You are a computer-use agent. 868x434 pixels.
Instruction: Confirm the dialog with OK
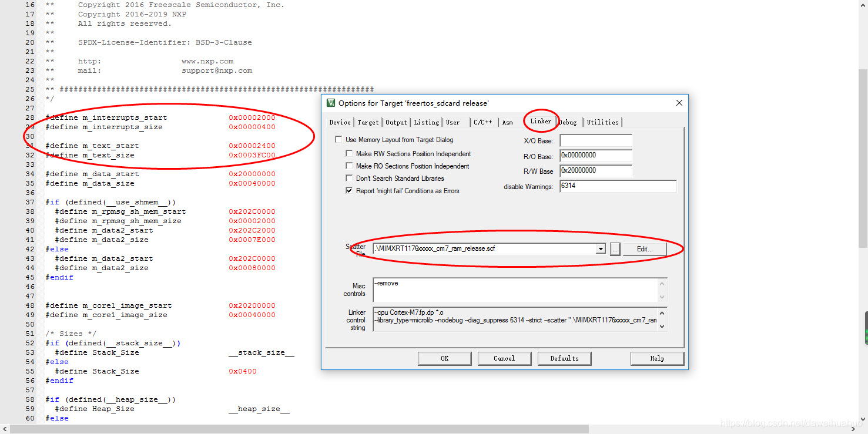(445, 358)
